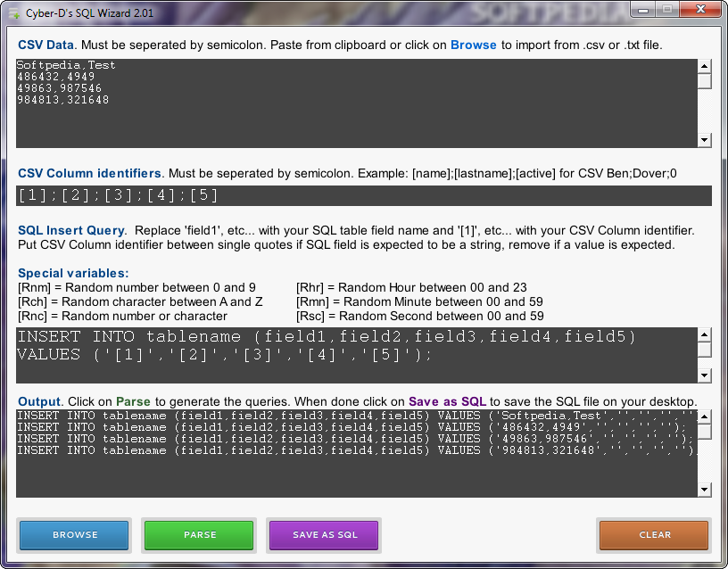Click the CSV Data text area
The width and height of the screenshot is (728, 569).
(357, 103)
